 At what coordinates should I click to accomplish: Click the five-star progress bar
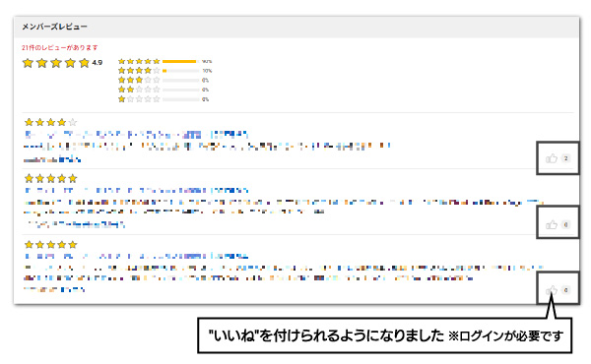[x=180, y=61]
